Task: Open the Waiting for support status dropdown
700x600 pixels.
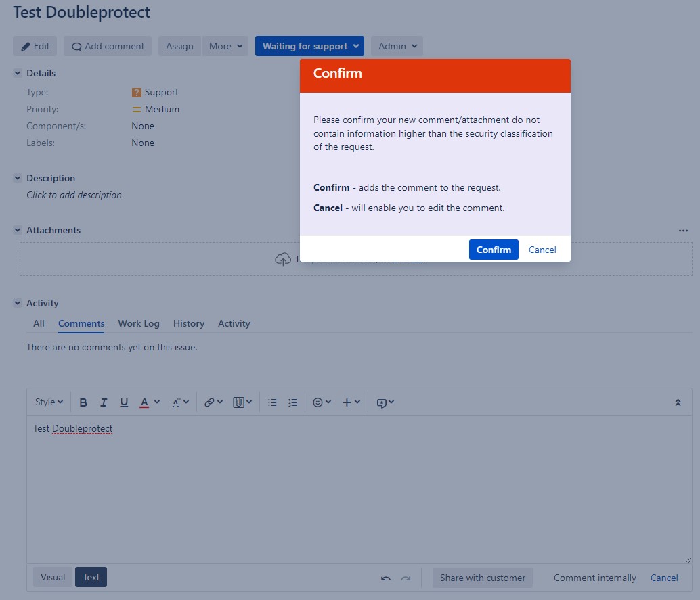Action: [309, 46]
